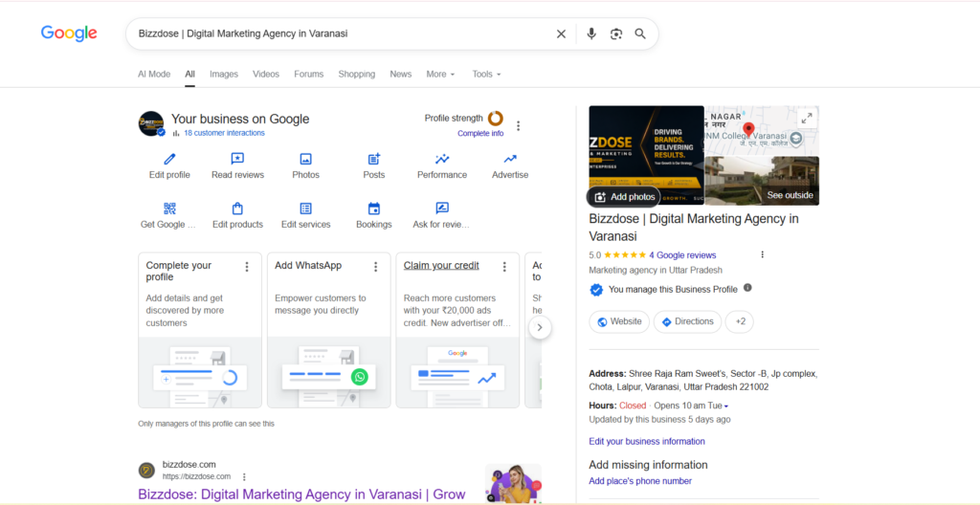Click Add place's phone number link
The width and height of the screenshot is (980, 505).
(640, 481)
